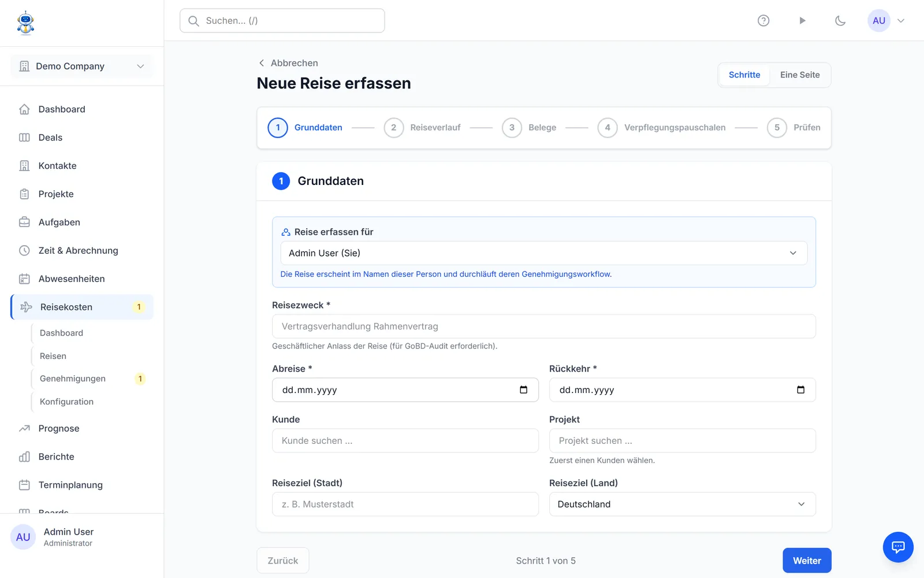
Task: Click the help question mark icon
Action: (x=763, y=21)
